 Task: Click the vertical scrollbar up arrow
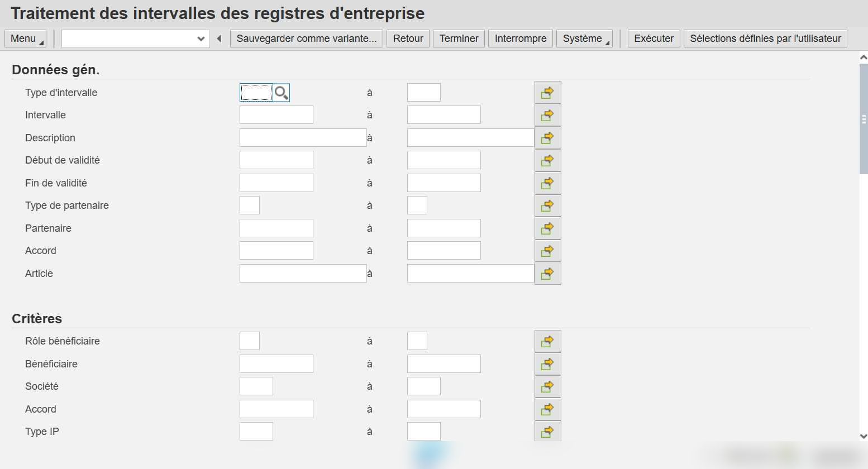tap(864, 57)
